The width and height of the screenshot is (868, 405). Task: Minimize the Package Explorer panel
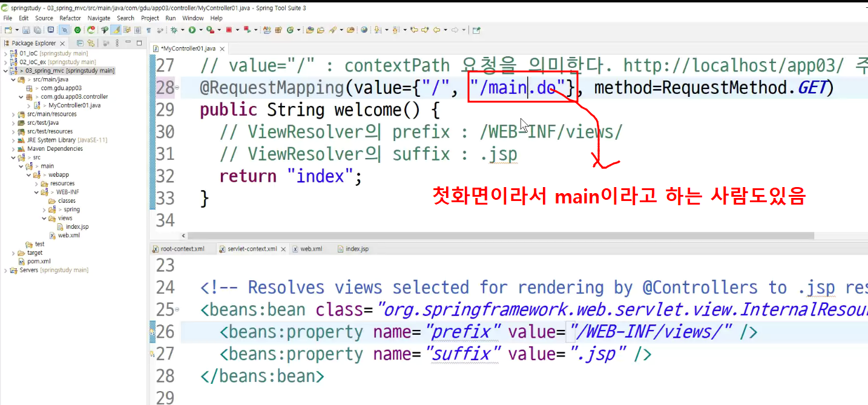click(x=128, y=42)
